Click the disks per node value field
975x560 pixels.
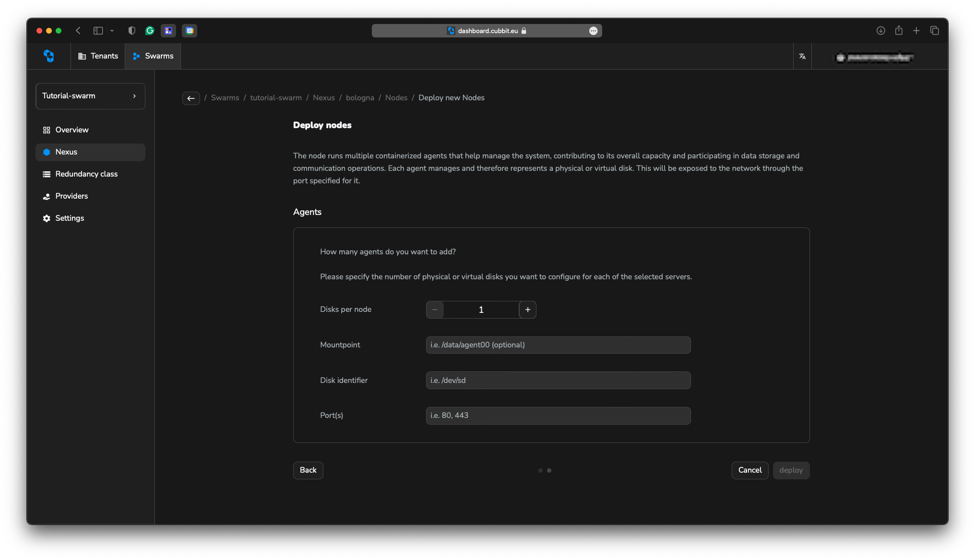point(481,310)
